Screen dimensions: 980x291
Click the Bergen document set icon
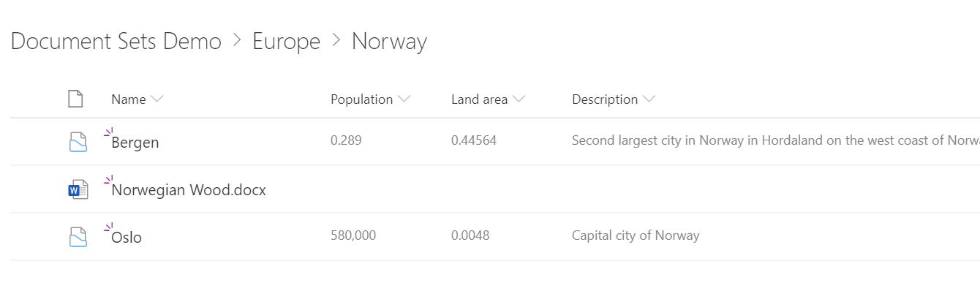tap(78, 142)
